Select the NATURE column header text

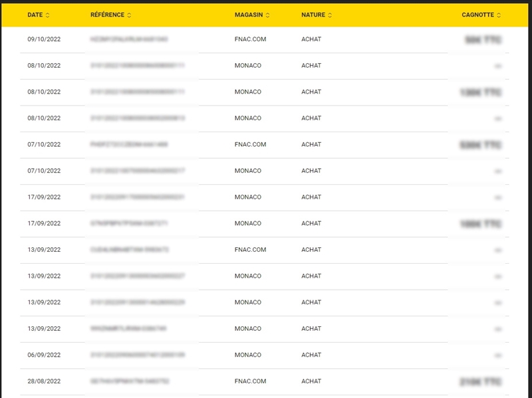pos(313,15)
